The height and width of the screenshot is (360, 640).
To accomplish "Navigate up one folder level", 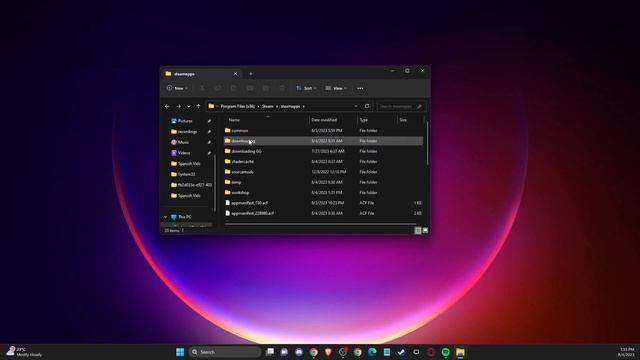I will pyautogui.click(x=198, y=106).
